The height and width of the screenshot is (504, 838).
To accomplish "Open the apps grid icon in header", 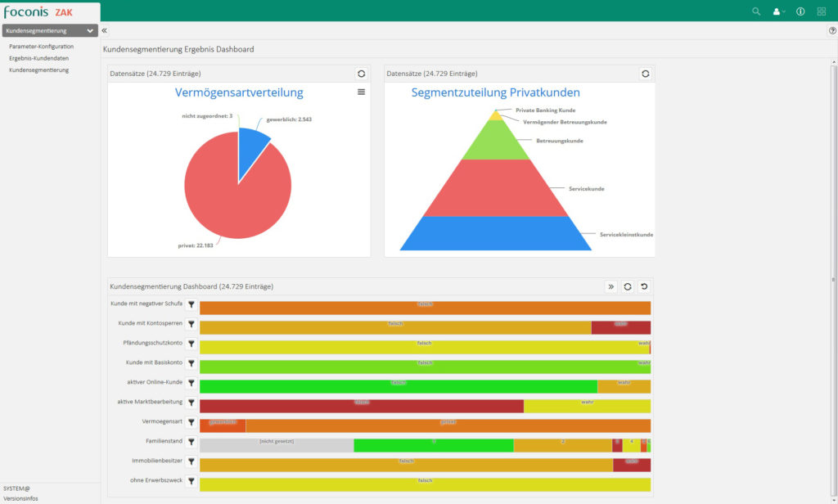I will (x=822, y=11).
